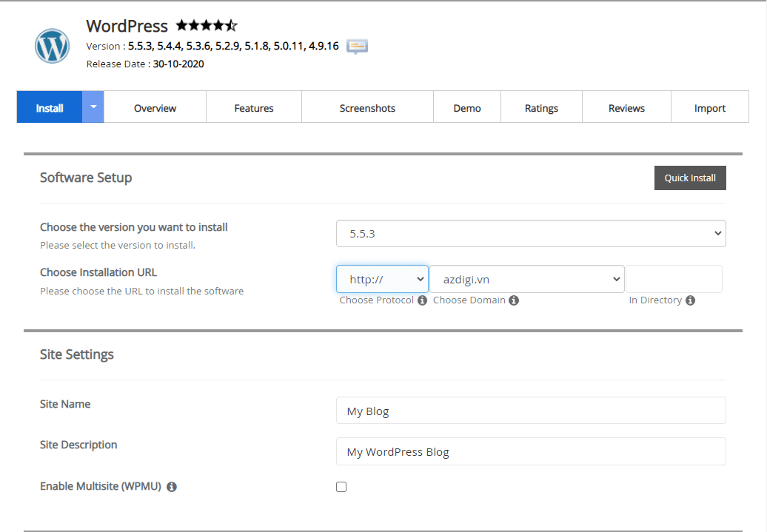Open the azdigi.vn domain dropdown
Viewport: 767px width, 532px height.
click(x=527, y=279)
